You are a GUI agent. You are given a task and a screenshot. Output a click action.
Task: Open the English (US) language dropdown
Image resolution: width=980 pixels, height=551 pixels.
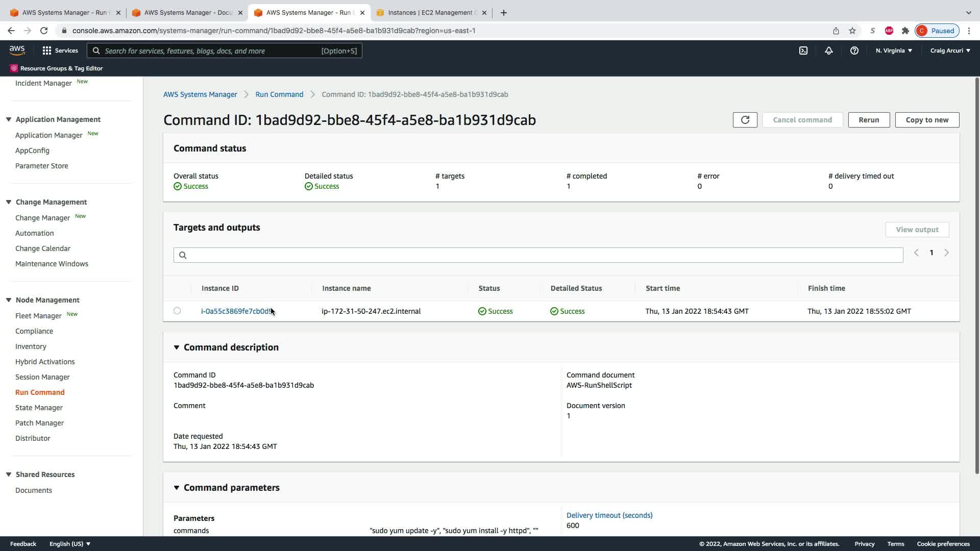70,544
